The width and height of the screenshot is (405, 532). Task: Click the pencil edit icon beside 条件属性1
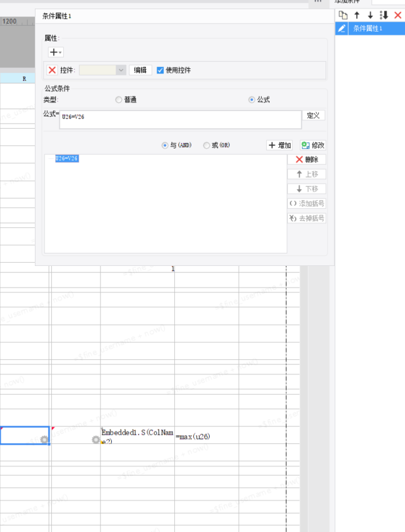pyautogui.click(x=342, y=28)
